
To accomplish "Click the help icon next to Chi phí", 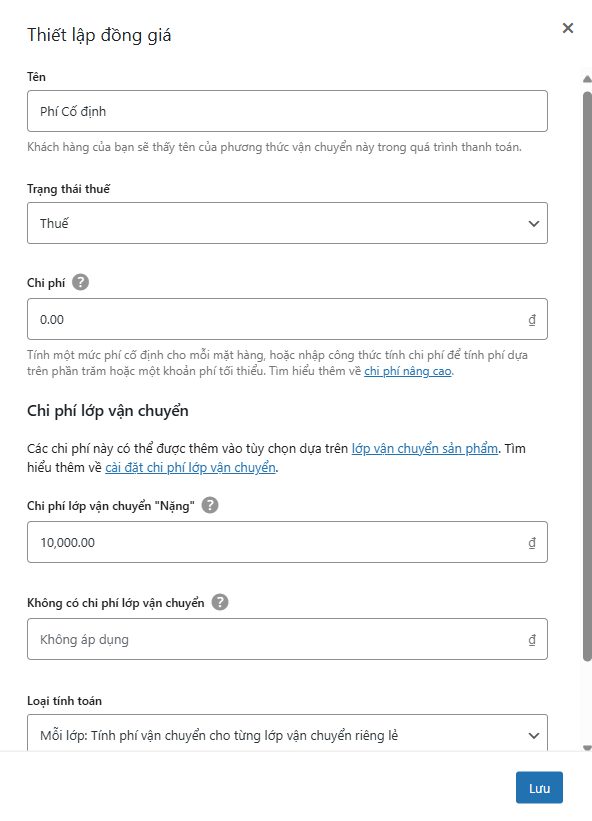I will pyautogui.click(x=80, y=282).
